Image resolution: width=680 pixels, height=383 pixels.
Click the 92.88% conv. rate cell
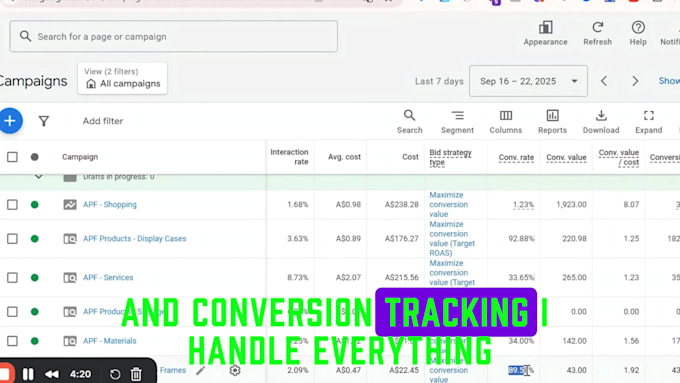[521, 239]
